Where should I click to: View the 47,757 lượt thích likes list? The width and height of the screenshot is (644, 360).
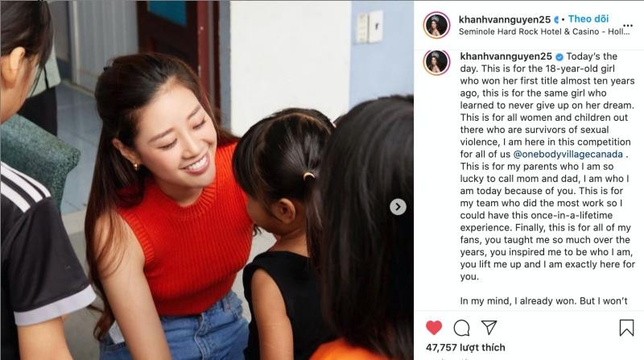tap(465, 348)
